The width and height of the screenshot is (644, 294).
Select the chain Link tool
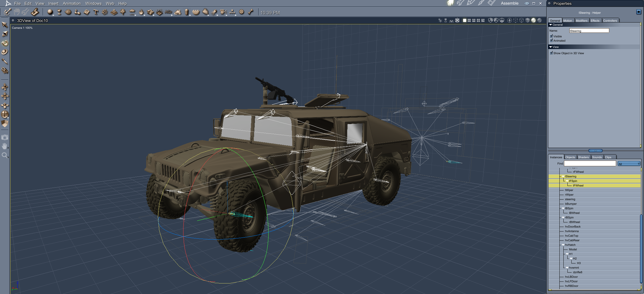click(5, 70)
